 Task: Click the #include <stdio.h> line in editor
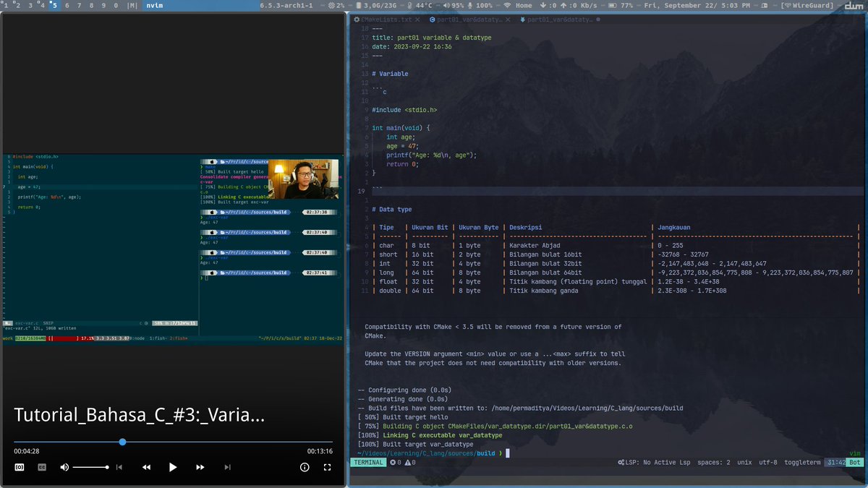click(x=404, y=110)
